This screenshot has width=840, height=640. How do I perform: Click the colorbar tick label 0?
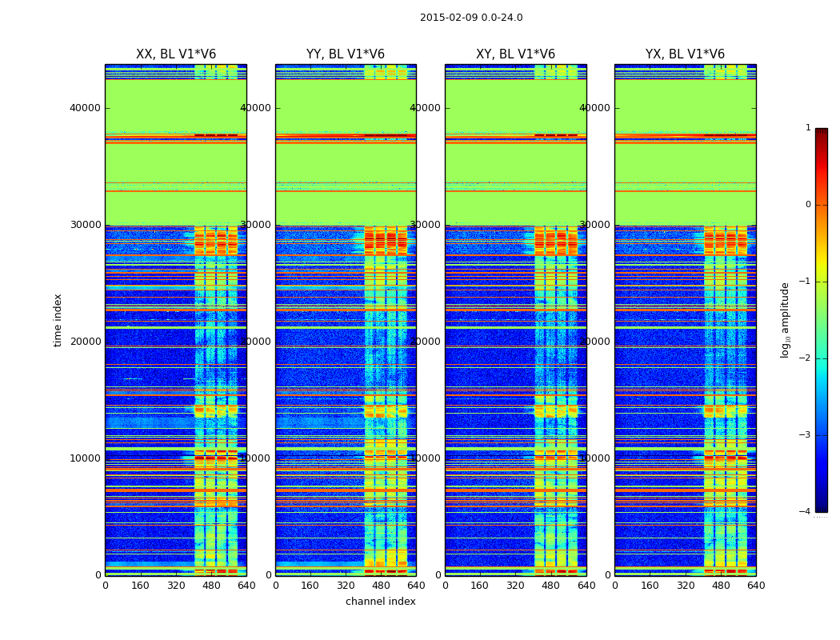point(808,205)
